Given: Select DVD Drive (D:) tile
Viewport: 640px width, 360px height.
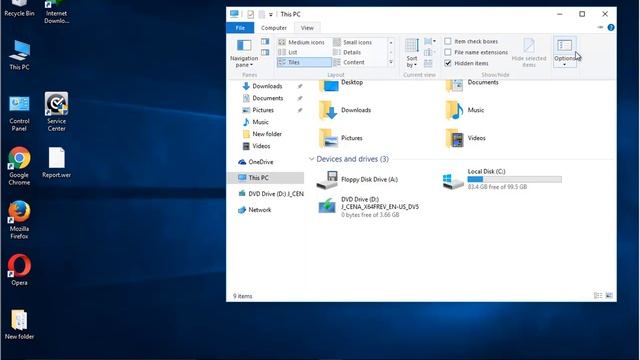Looking at the screenshot, I should (x=368, y=207).
